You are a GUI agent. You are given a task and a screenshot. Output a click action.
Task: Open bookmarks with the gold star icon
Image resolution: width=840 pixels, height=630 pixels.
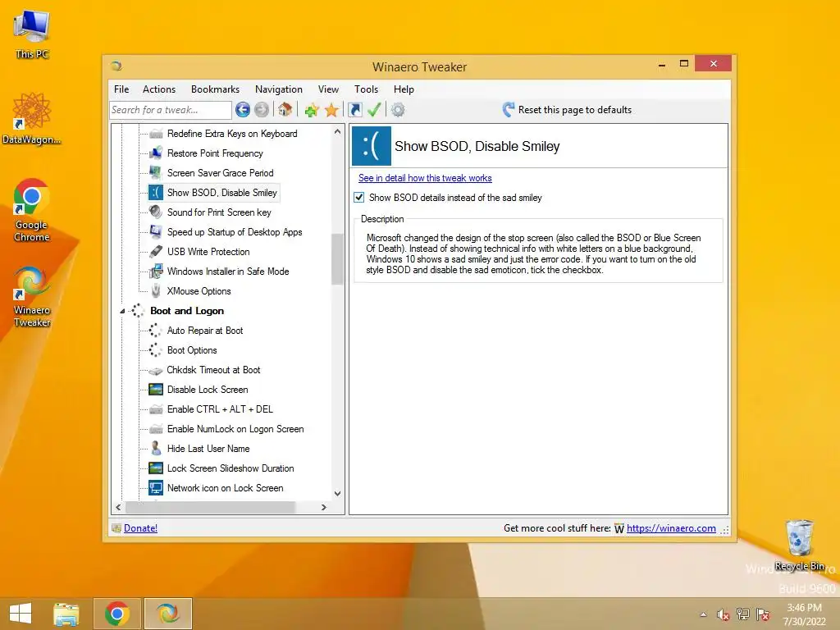(x=331, y=110)
